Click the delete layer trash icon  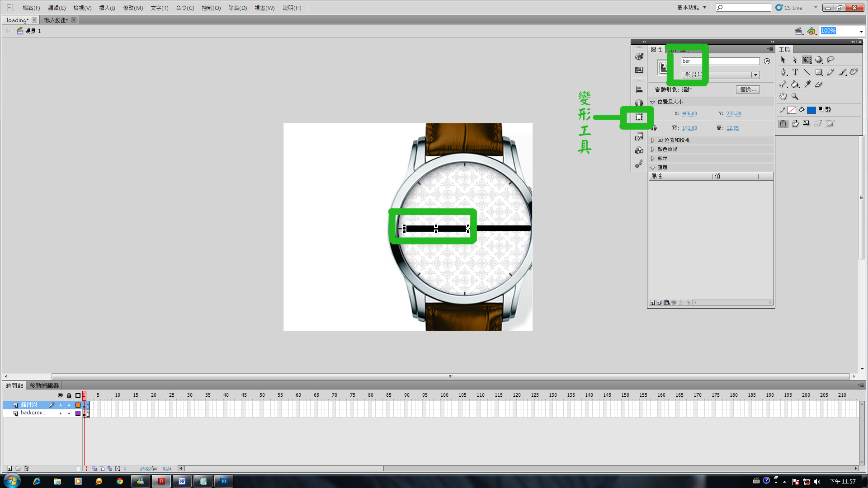click(26, 469)
